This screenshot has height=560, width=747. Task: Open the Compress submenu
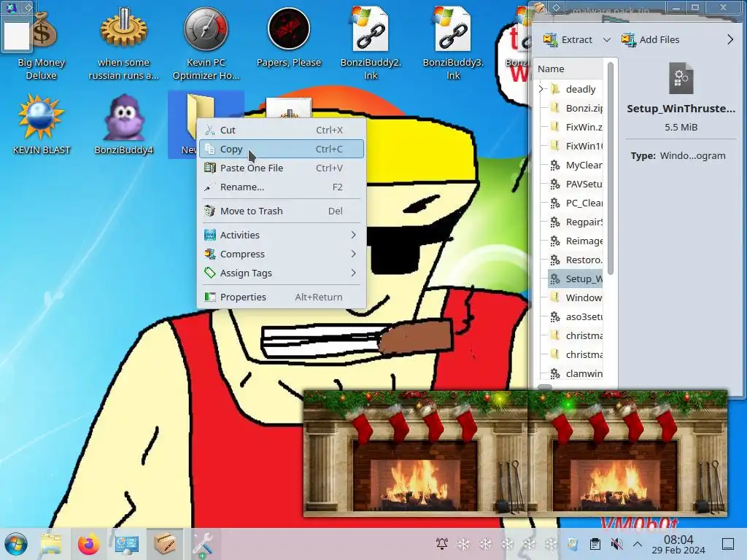coord(281,254)
